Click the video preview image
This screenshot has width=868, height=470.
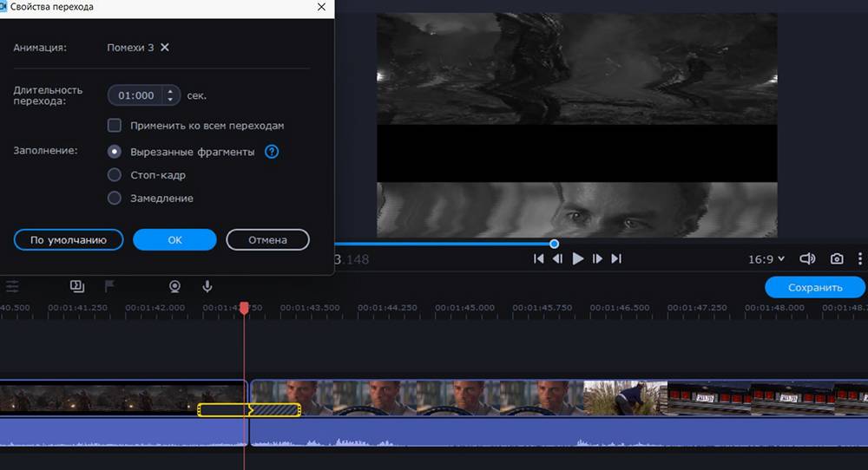[x=577, y=126]
